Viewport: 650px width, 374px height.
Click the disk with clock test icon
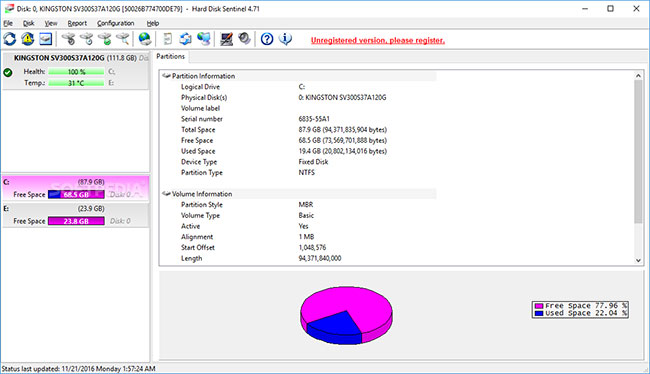[87, 39]
